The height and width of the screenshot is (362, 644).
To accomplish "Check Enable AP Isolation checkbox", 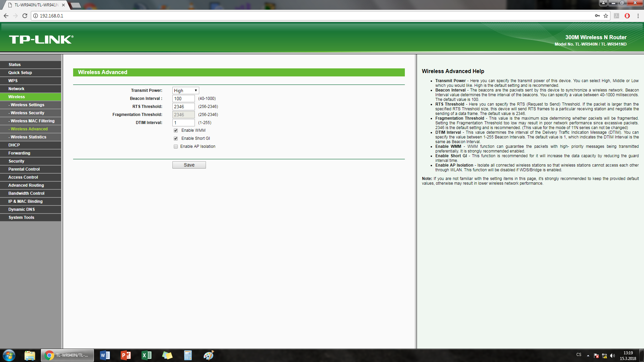I will [176, 146].
